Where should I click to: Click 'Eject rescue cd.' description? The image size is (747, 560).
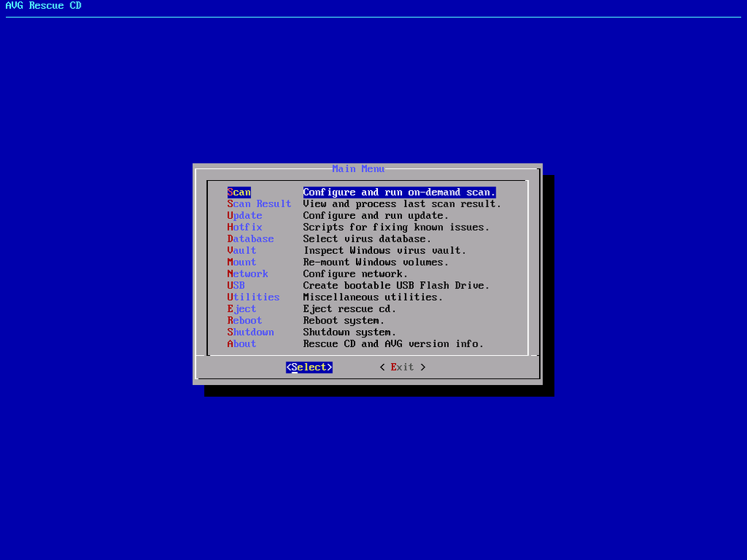pyautogui.click(x=349, y=309)
